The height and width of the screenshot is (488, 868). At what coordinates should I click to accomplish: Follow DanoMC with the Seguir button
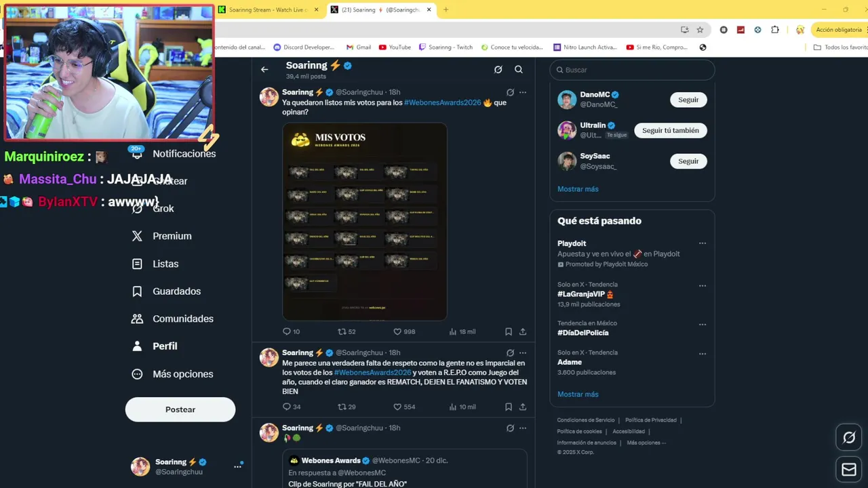tap(688, 100)
